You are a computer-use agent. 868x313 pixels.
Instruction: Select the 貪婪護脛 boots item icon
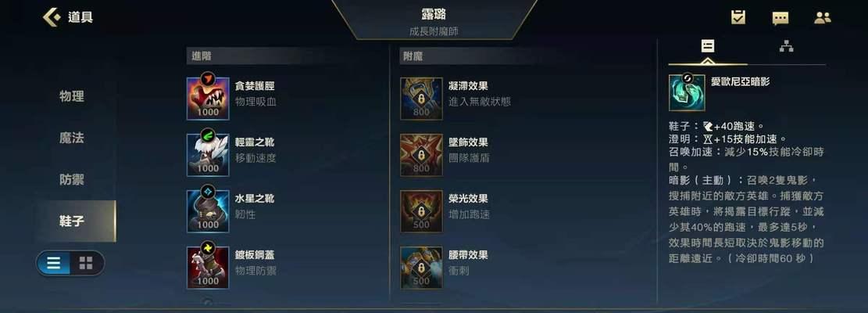coord(208,99)
